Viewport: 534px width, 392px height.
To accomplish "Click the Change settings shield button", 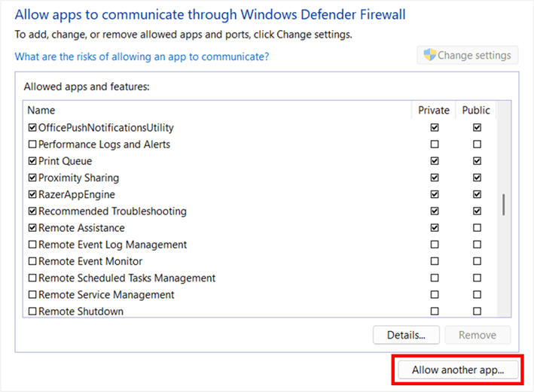I will (x=468, y=56).
